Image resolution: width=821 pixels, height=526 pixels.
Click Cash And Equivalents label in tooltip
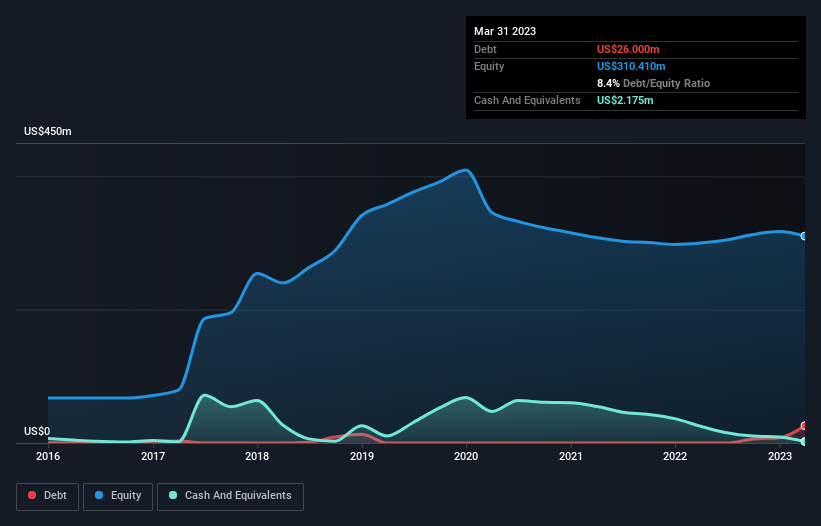[527, 100]
